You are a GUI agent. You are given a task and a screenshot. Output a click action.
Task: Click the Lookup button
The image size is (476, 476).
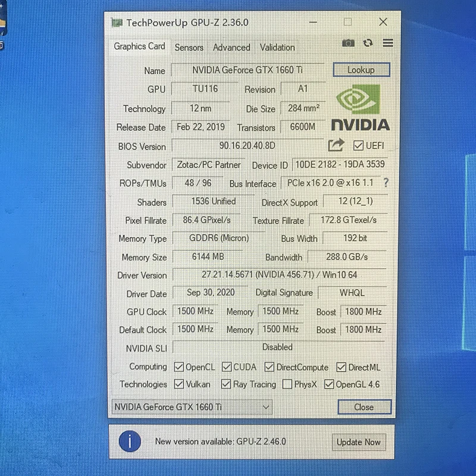[x=361, y=70]
